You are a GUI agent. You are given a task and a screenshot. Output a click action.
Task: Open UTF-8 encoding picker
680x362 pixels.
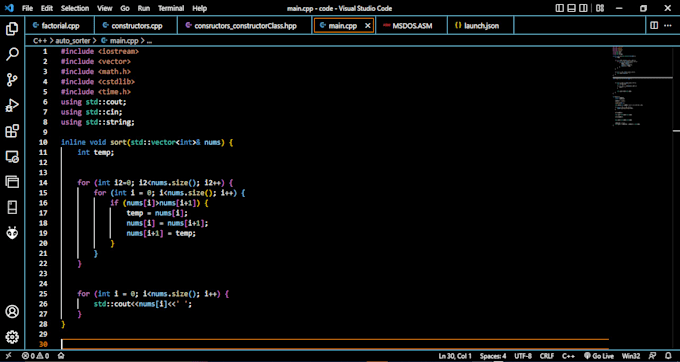pos(523,356)
